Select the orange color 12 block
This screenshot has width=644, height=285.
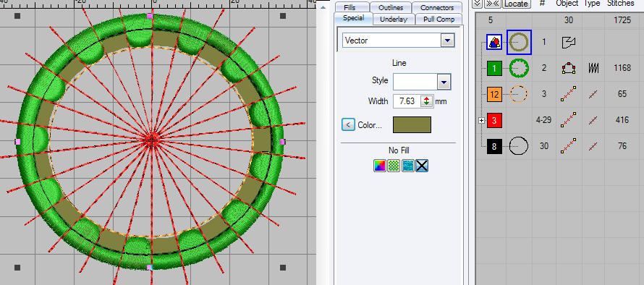494,95
